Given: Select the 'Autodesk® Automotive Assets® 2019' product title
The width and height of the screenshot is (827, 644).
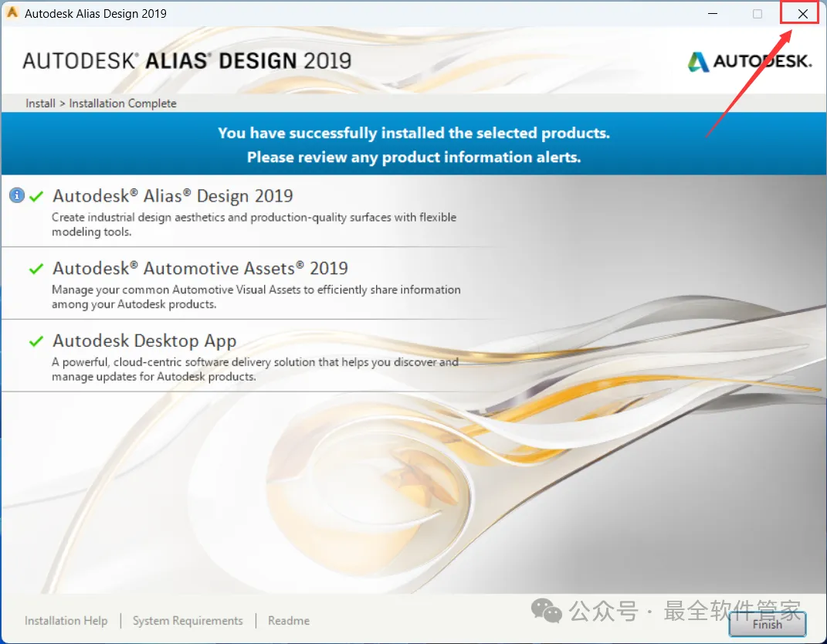Looking at the screenshot, I should (x=200, y=269).
